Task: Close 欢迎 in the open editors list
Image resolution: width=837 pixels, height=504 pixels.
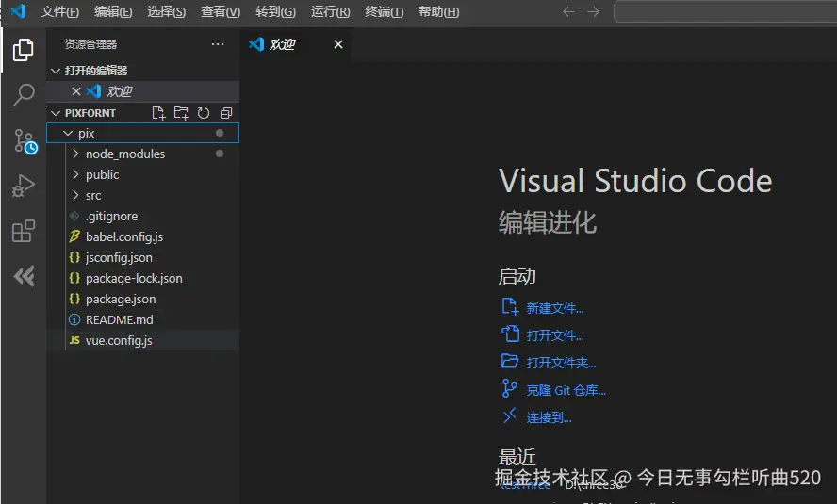Action: tap(76, 91)
